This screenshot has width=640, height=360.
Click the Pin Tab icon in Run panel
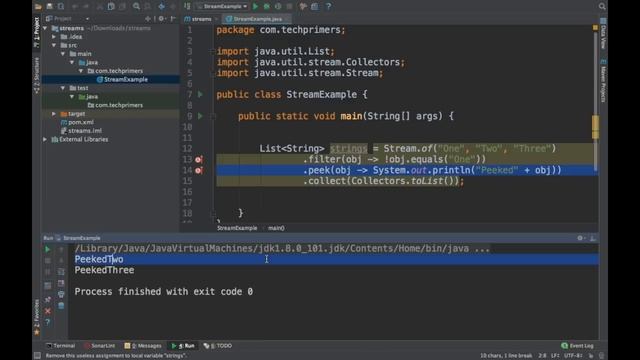[48, 300]
